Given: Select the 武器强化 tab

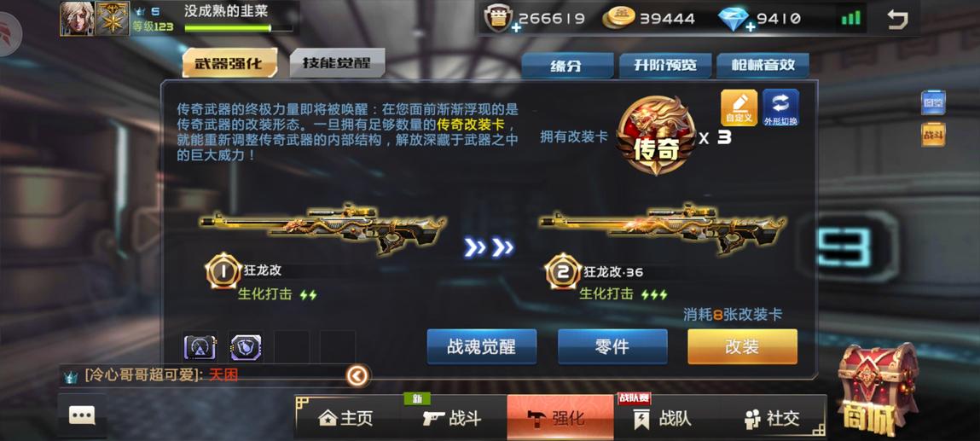Looking at the screenshot, I should point(229,62).
